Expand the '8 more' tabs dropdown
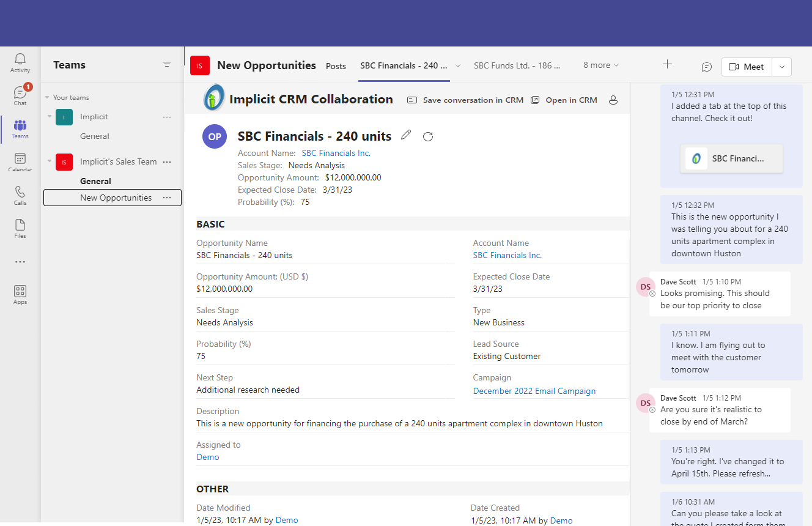 coord(601,65)
